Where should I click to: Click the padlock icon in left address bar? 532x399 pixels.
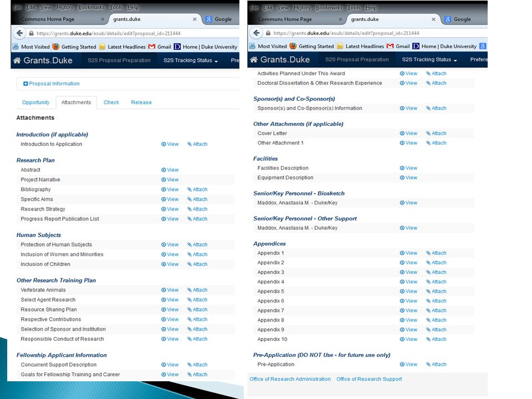pyautogui.click(x=31, y=33)
